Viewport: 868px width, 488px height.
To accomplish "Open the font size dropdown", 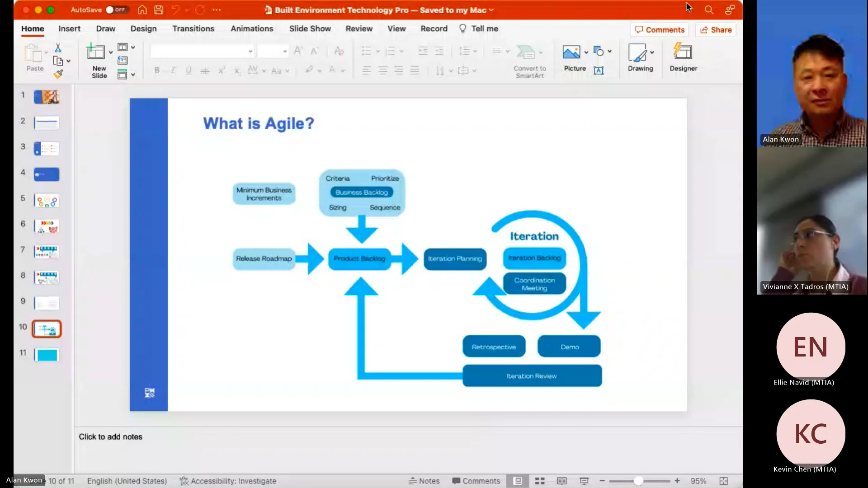I will coord(285,51).
